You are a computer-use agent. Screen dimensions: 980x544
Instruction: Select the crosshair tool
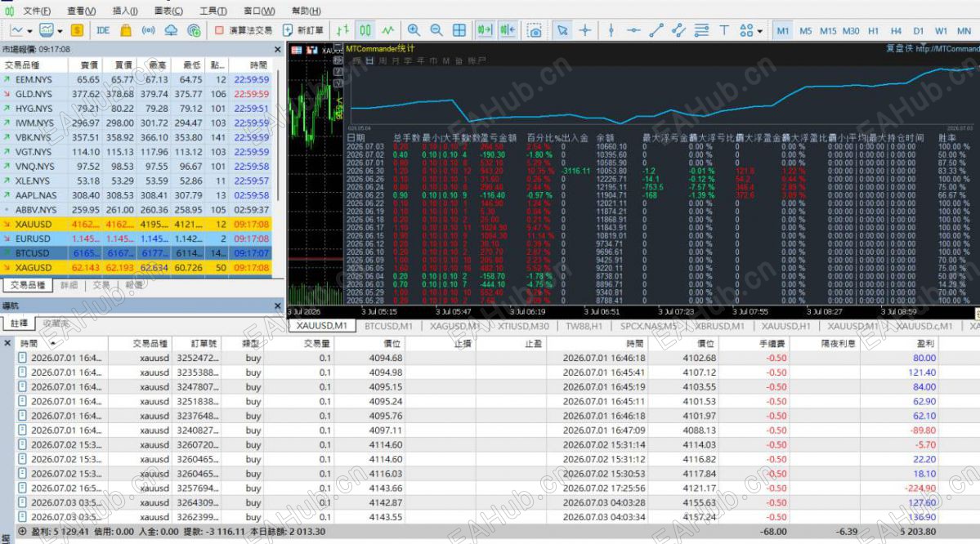coord(585,30)
